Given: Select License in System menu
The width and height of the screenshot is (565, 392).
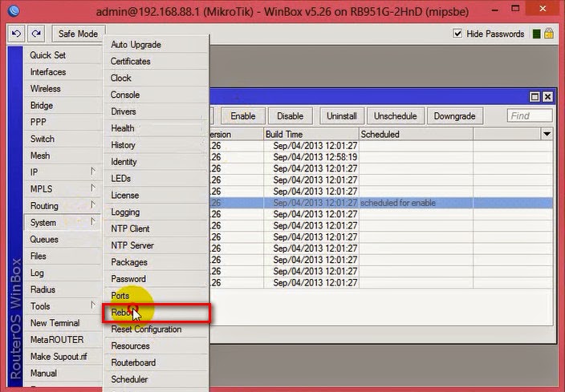Looking at the screenshot, I should (x=156, y=195).
